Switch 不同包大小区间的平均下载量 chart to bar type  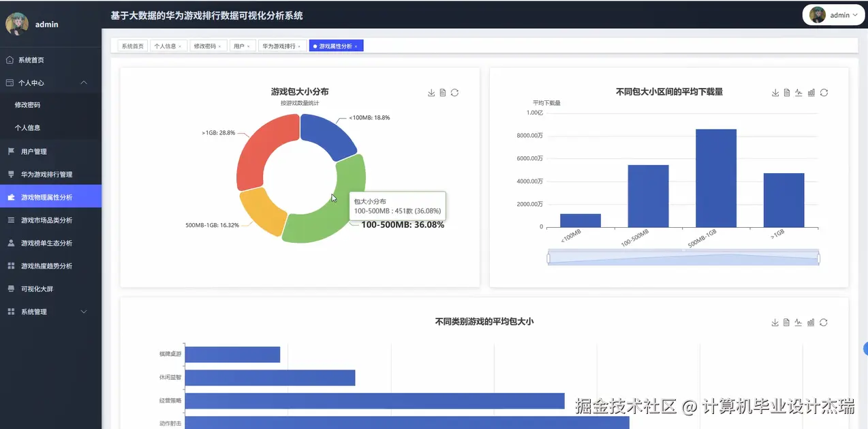point(811,93)
